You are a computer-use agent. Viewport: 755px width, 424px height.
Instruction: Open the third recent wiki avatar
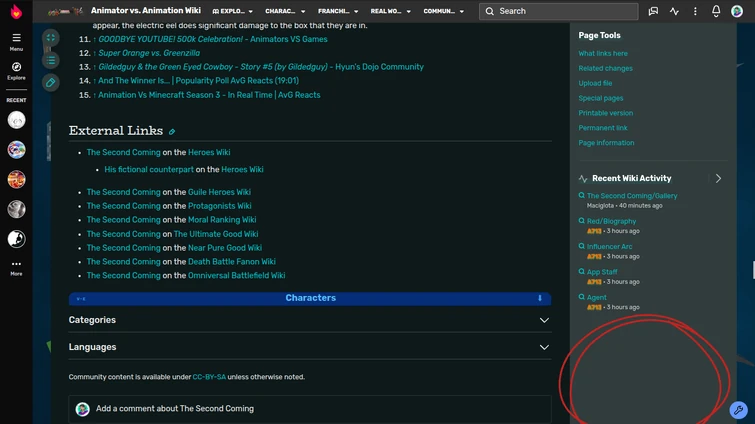[x=16, y=180]
